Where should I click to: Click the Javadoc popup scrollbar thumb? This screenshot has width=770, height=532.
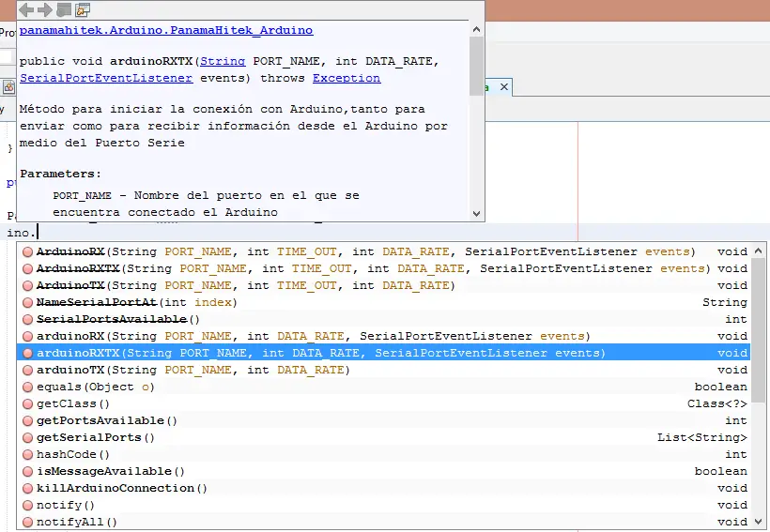pos(476,66)
